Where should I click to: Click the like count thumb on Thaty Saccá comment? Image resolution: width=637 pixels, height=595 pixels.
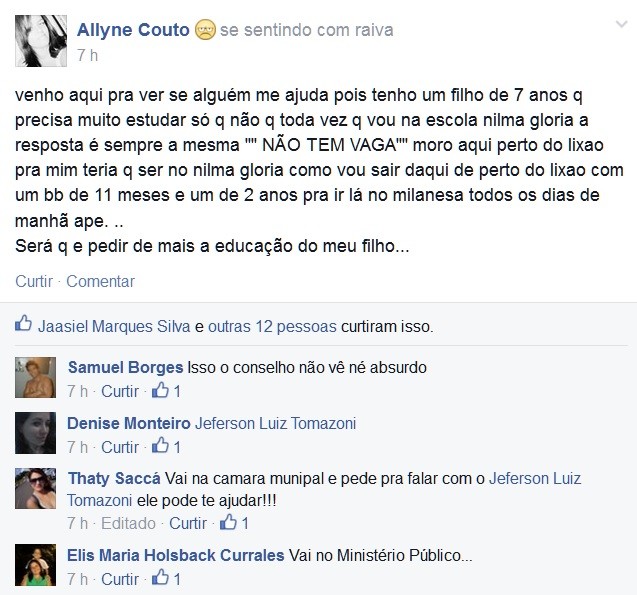tap(228, 522)
